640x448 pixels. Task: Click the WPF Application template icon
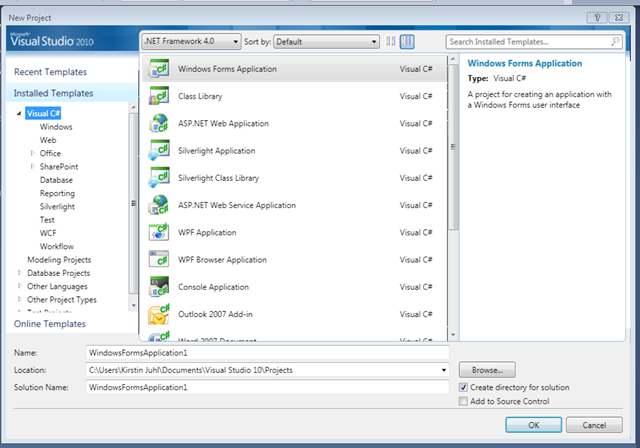pos(159,232)
